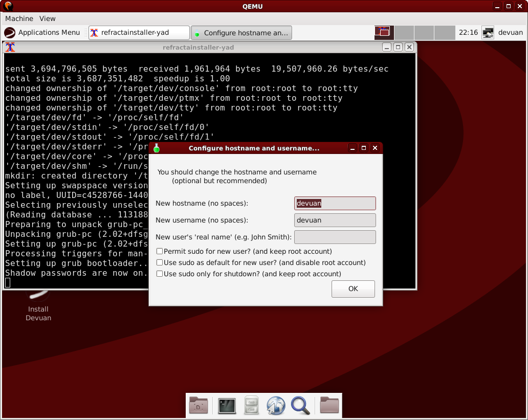This screenshot has height=420, width=528.
Task: Focus the New username field
Action: click(335, 220)
